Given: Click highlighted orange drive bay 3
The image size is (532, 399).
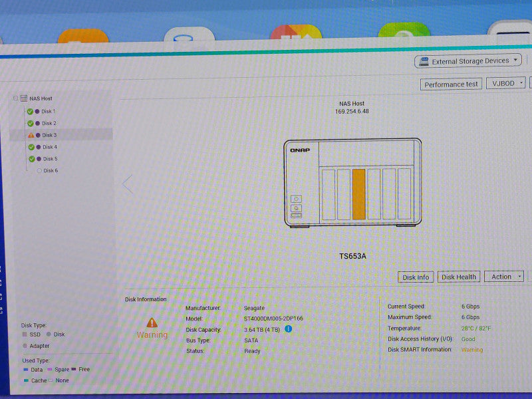Looking at the screenshot, I should point(358,194).
